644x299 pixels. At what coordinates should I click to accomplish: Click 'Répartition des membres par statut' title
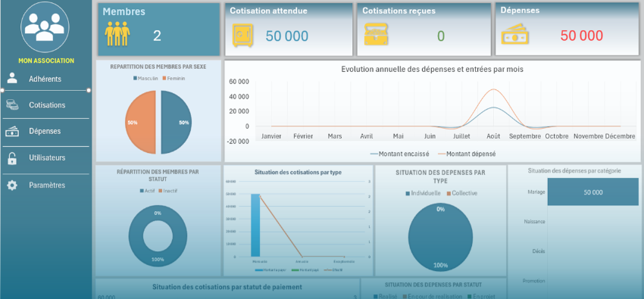[158, 176]
